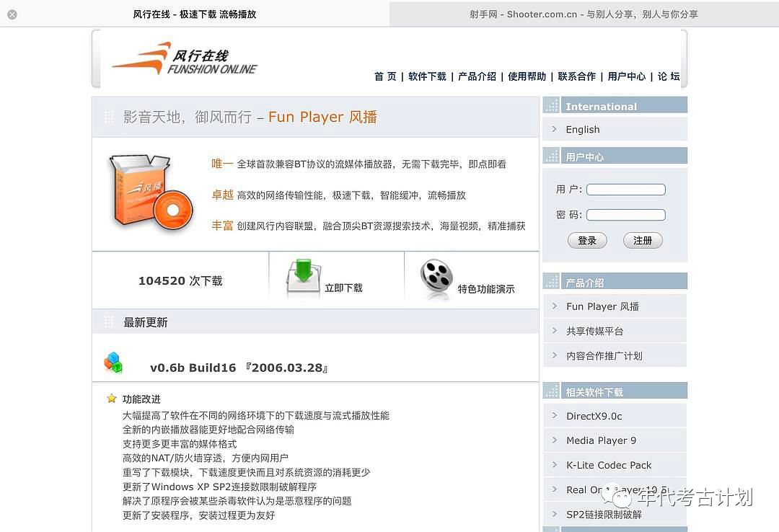Focus the 用户 username input field
Screen dimensions: 779x532
pyautogui.click(x=625, y=190)
